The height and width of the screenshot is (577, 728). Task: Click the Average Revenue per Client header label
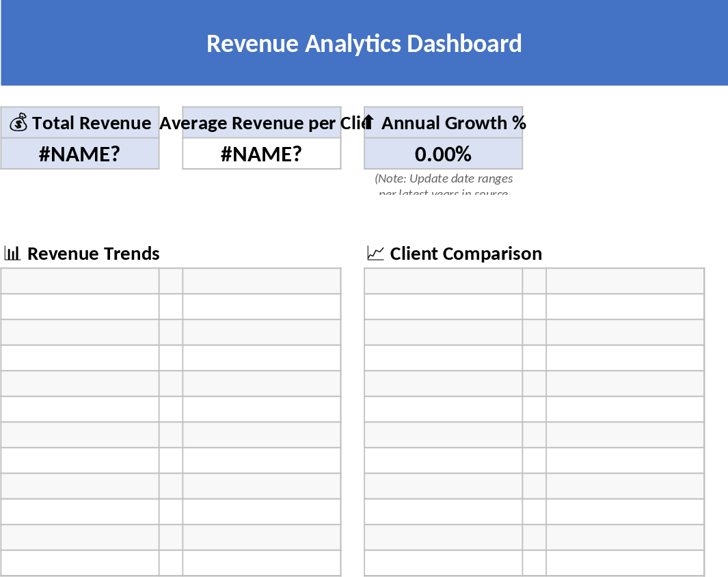tap(260, 123)
